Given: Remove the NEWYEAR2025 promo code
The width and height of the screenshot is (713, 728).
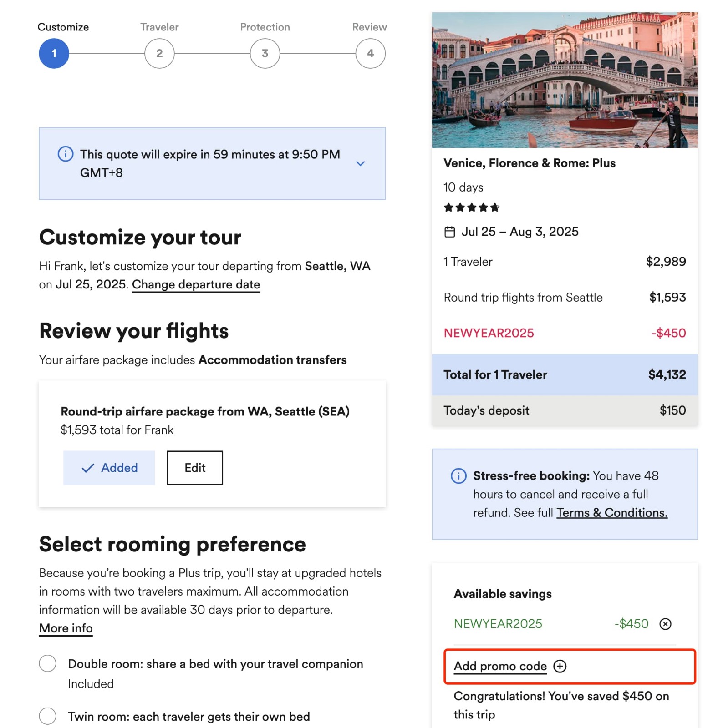Looking at the screenshot, I should click(x=665, y=624).
